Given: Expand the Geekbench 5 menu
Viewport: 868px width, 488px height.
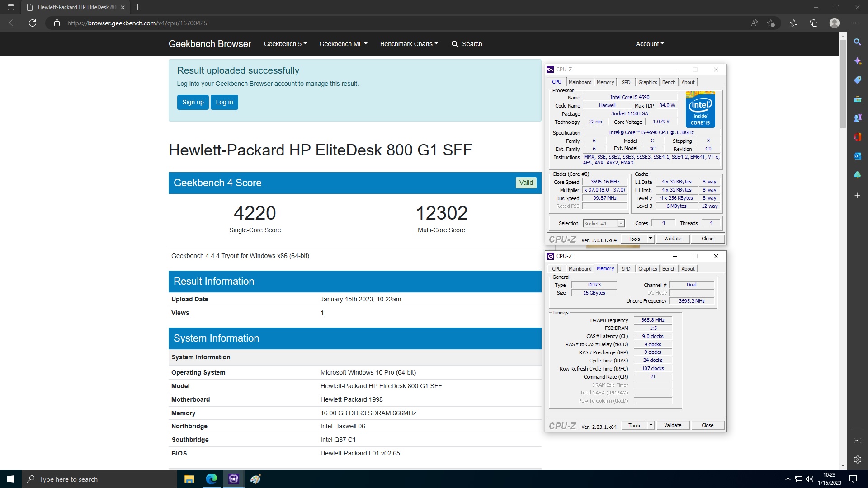Looking at the screenshot, I should click(285, 44).
